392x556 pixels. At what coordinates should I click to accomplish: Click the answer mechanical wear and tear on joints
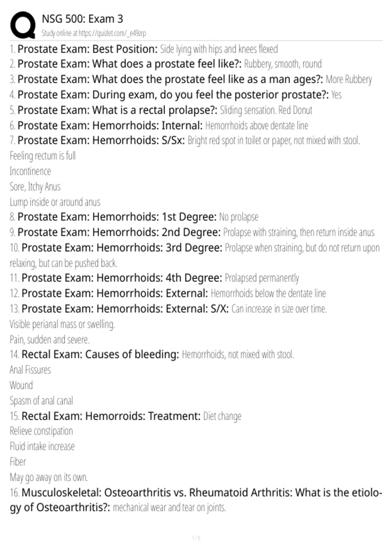(169, 508)
